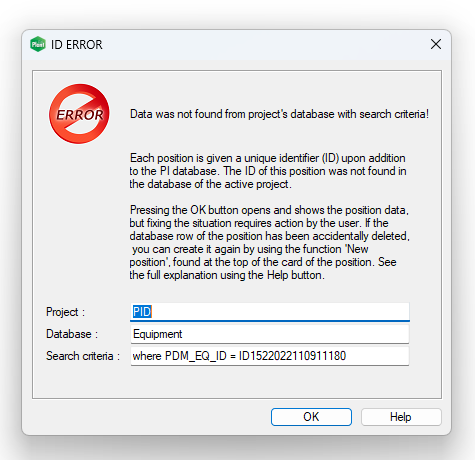Click the 'Data was not found' message

point(279,114)
